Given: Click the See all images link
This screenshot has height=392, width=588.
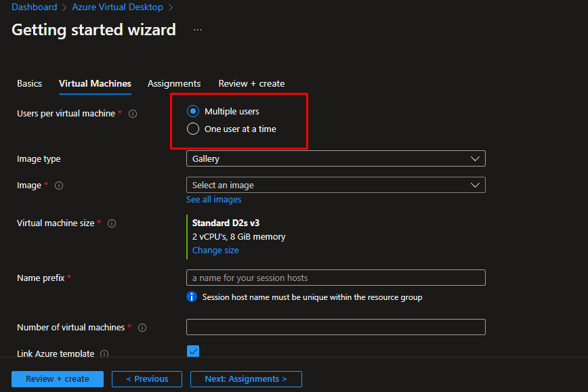Looking at the screenshot, I should 213,200.
